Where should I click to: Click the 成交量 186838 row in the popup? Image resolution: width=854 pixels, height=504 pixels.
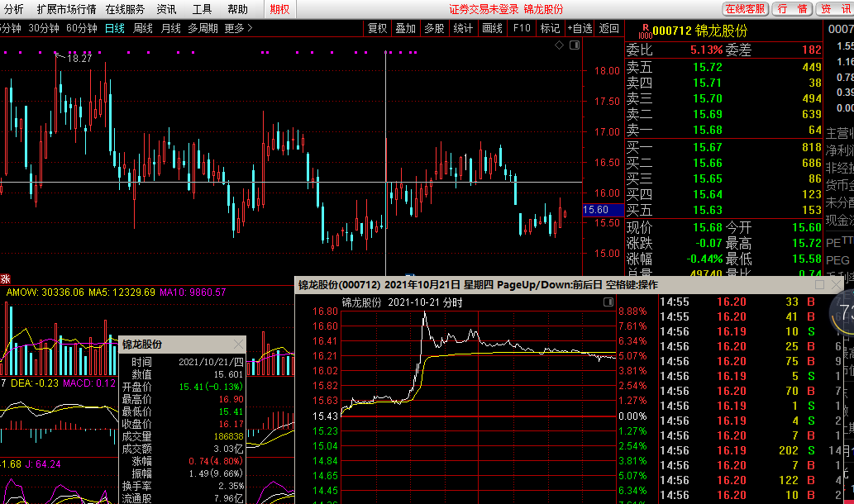click(183, 436)
